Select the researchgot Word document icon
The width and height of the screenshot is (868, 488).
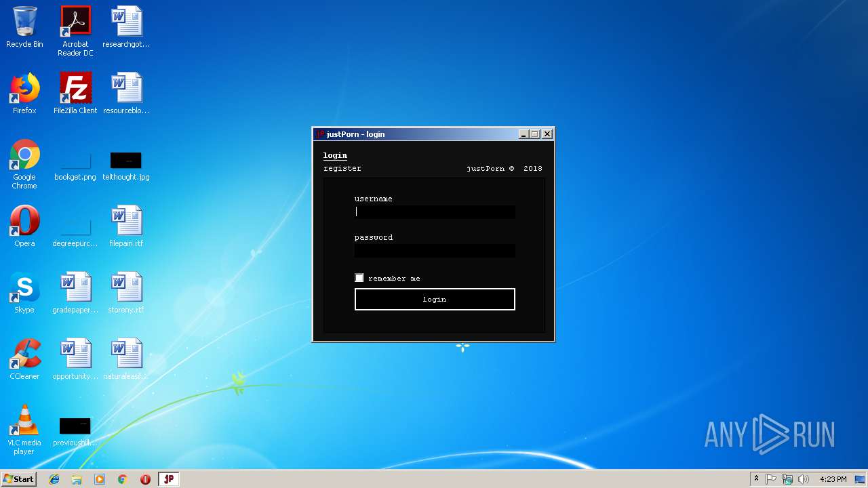coord(126,28)
